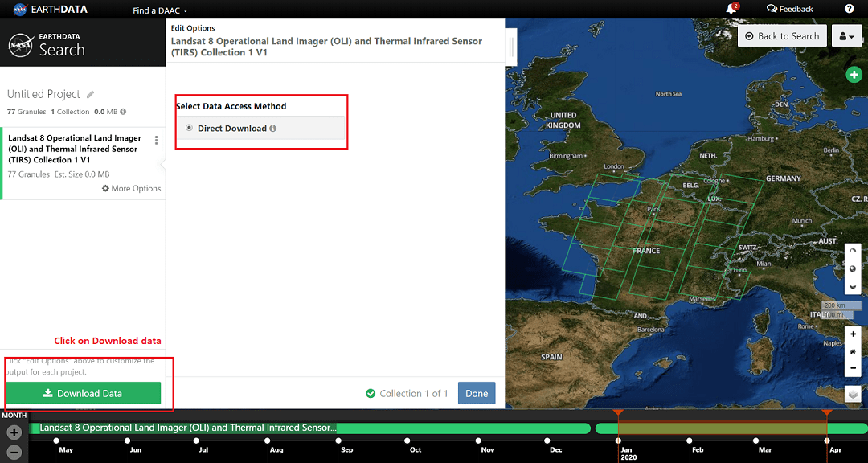The height and width of the screenshot is (463, 868).
Task: Open the help question mark icon
Action: [x=849, y=9]
